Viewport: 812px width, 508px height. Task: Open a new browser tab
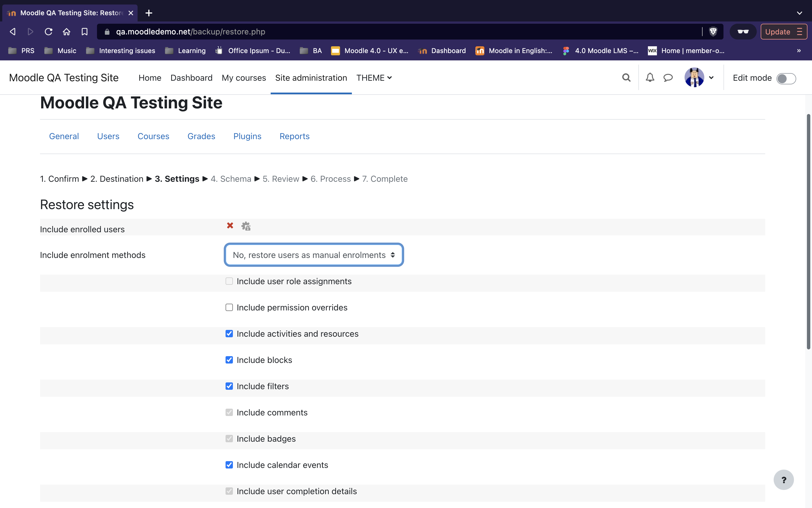pos(149,13)
